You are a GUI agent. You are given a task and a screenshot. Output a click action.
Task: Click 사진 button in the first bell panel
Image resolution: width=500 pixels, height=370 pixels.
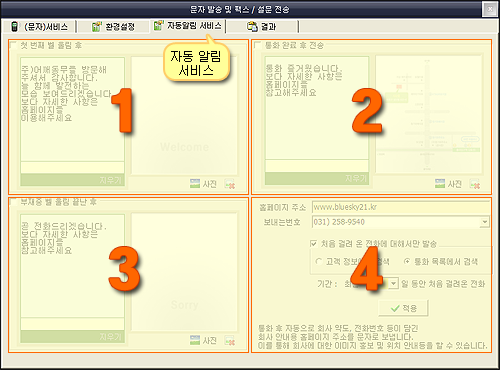click(x=203, y=184)
